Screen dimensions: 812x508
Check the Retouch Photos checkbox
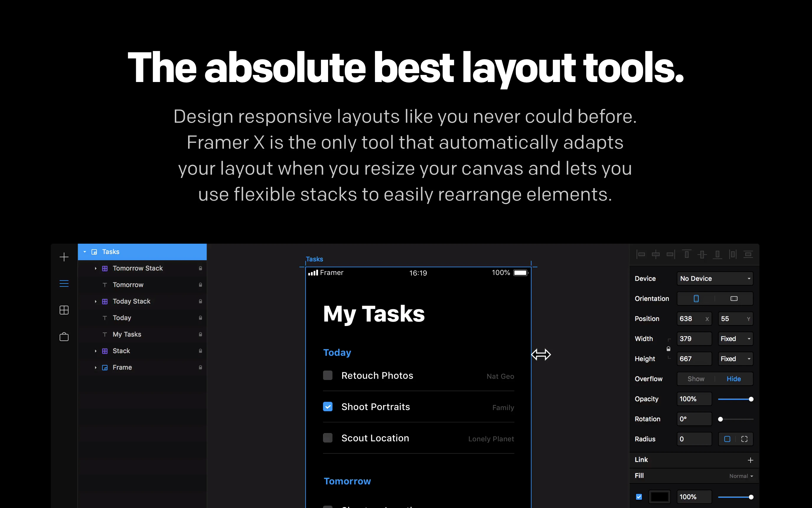327,375
